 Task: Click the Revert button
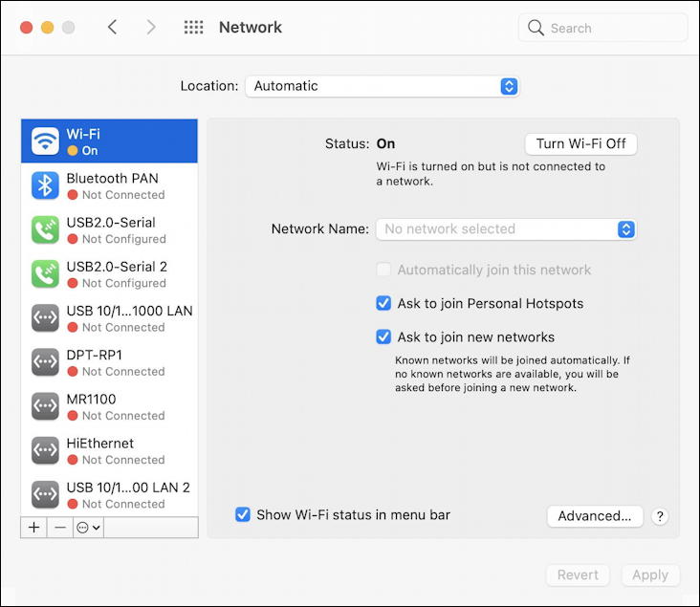[x=578, y=574]
